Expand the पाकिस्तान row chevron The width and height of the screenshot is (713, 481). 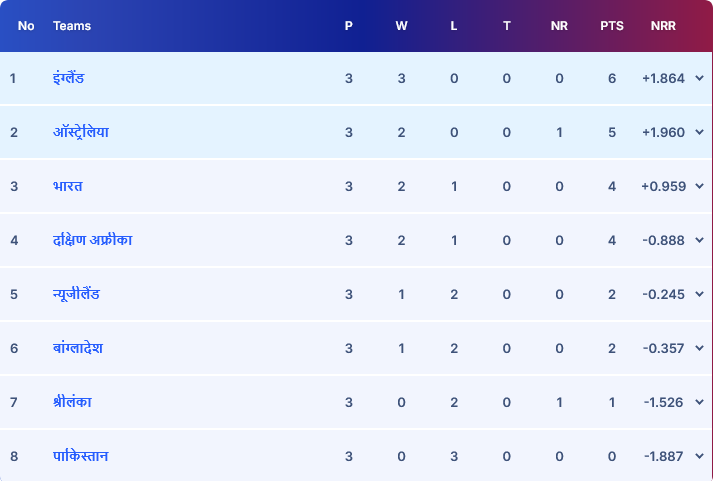click(698, 456)
